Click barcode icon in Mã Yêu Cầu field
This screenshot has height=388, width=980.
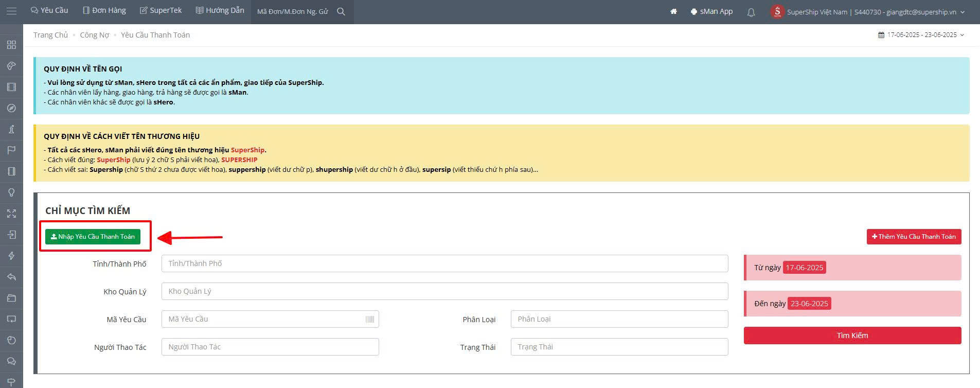(369, 320)
